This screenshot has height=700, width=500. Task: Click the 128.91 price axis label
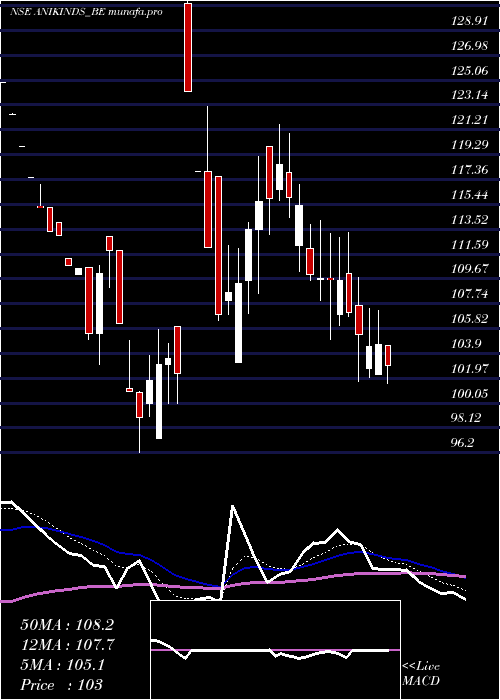pos(468,21)
